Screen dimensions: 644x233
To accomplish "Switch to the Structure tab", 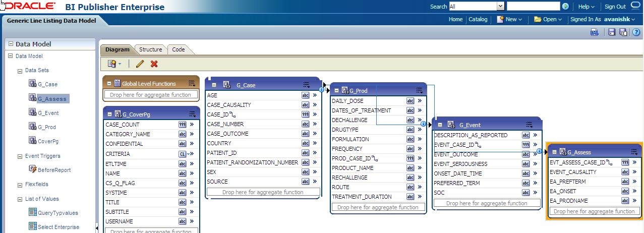I will tap(151, 49).
